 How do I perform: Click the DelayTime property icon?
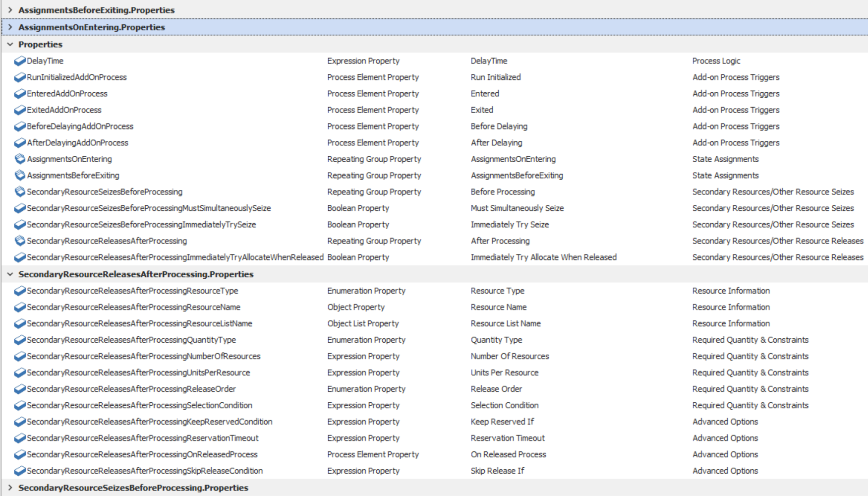[x=20, y=61]
